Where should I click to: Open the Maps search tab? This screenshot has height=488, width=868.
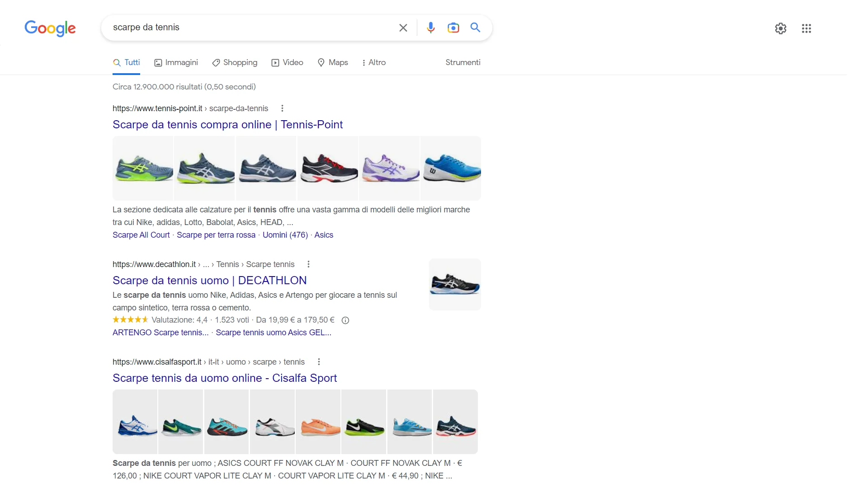click(333, 62)
